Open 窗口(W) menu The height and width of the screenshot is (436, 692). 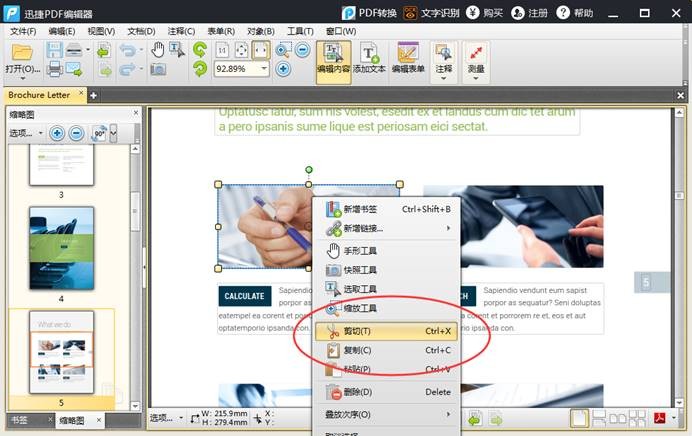[x=341, y=31]
